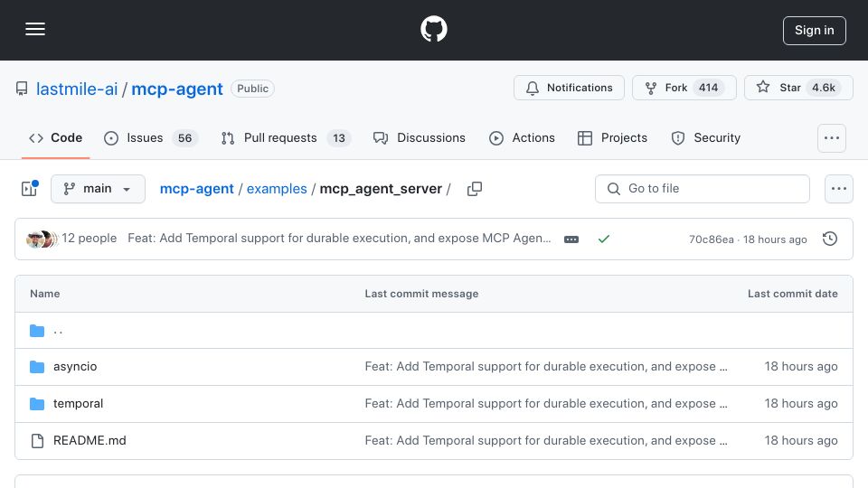This screenshot has width=868, height=488.
Task: Click the contributor avatars stack
Action: [x=42, y=239]
